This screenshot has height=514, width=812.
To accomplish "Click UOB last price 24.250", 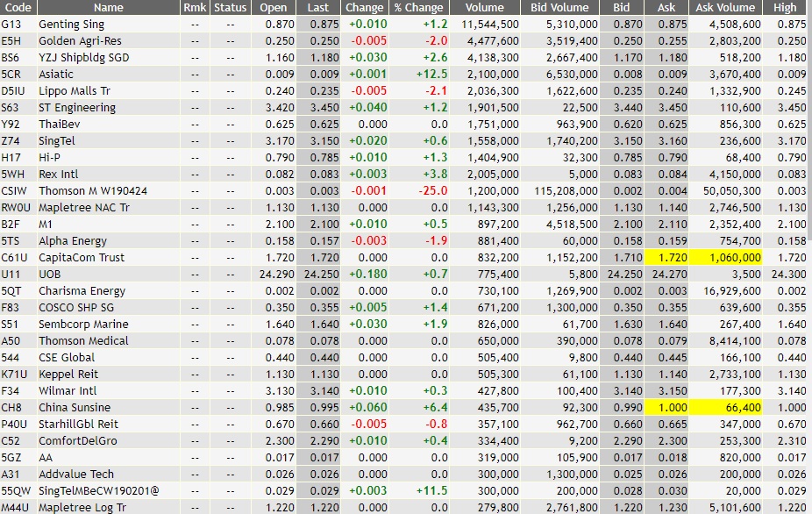I will (x=321, y=274).
